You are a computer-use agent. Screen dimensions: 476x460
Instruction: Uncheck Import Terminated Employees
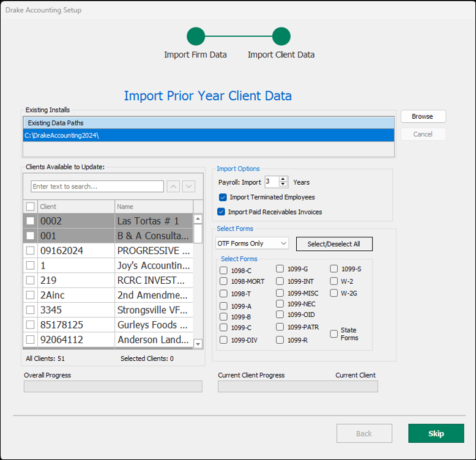tap(223, 197)
